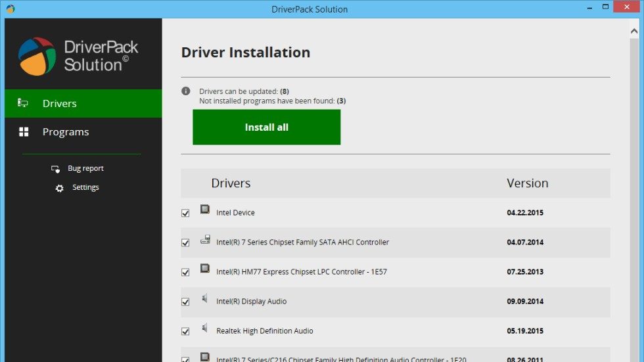Select Intel(R) 7 Series Chipset Family SATA AHCI Controller text

coord(302,242)
